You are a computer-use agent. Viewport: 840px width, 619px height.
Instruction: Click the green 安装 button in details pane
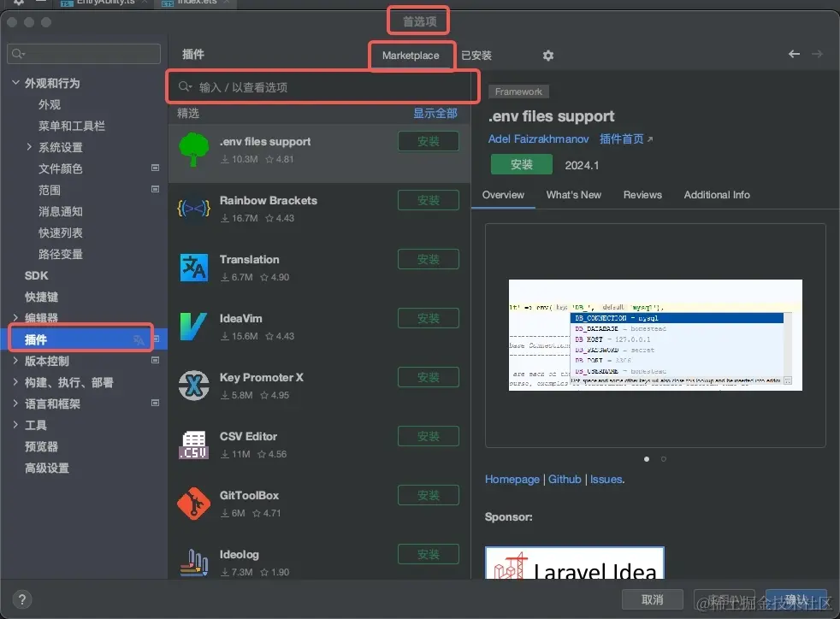(521, 164)
